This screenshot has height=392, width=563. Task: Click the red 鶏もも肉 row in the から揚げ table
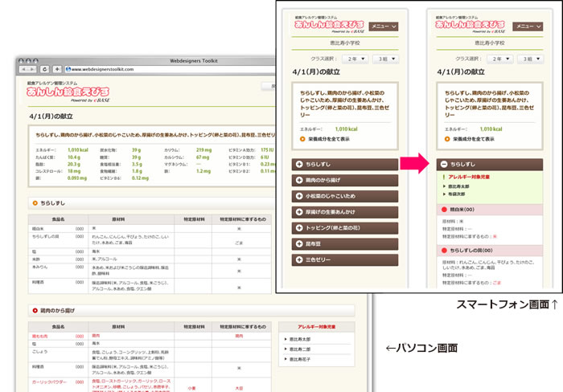point(150,336)
